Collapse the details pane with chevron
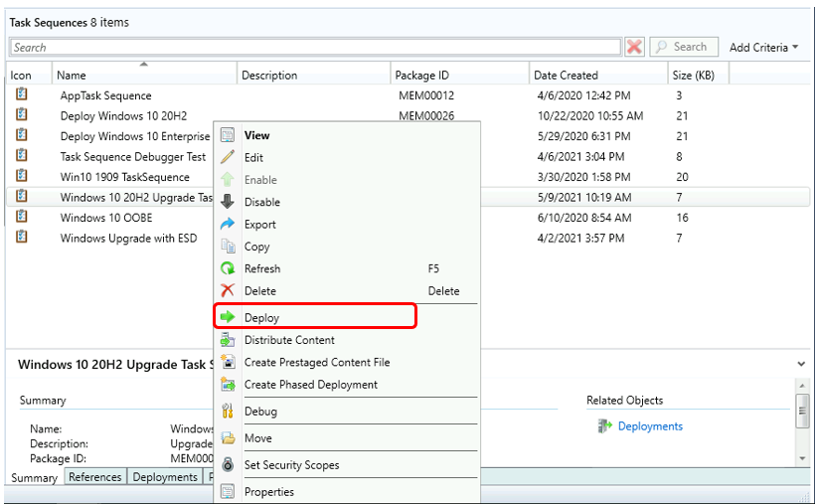This screenshot has height=504, width=815. click(x=801, y=364)
